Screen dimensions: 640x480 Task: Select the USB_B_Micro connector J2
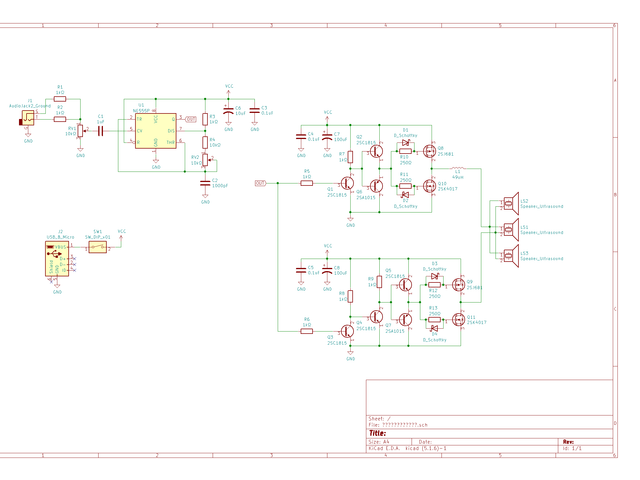coord(56,260)
